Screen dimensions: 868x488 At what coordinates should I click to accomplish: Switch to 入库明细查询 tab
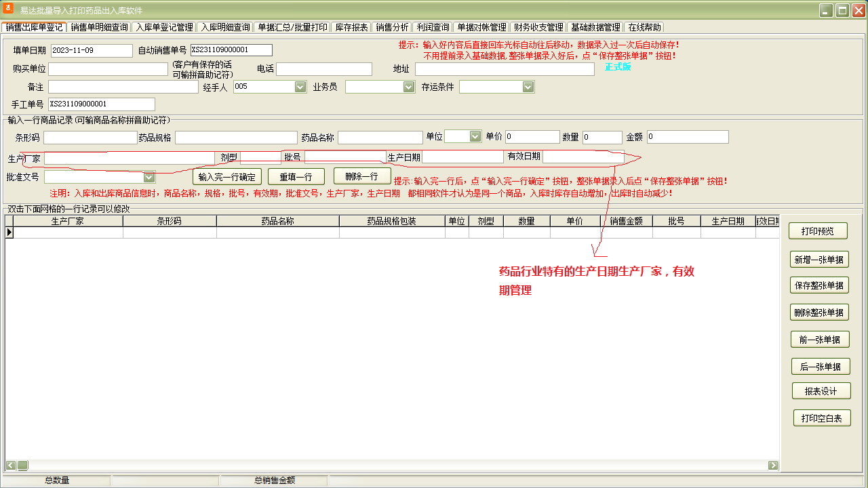tap(226, 27)
